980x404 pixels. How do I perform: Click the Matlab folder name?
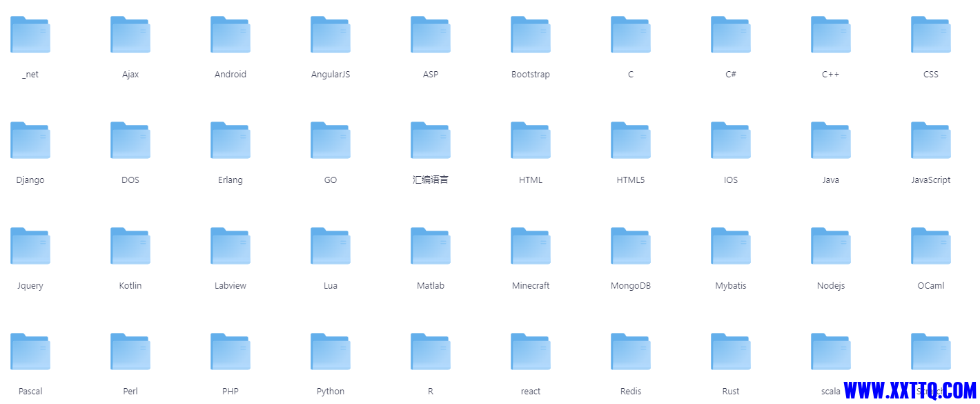tap(431, 285)
